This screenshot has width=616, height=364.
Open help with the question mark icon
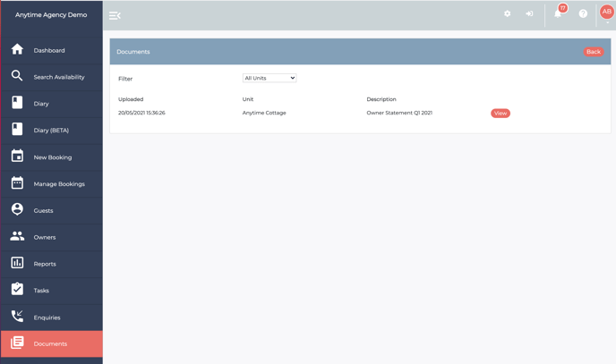(x=583, y=13)
